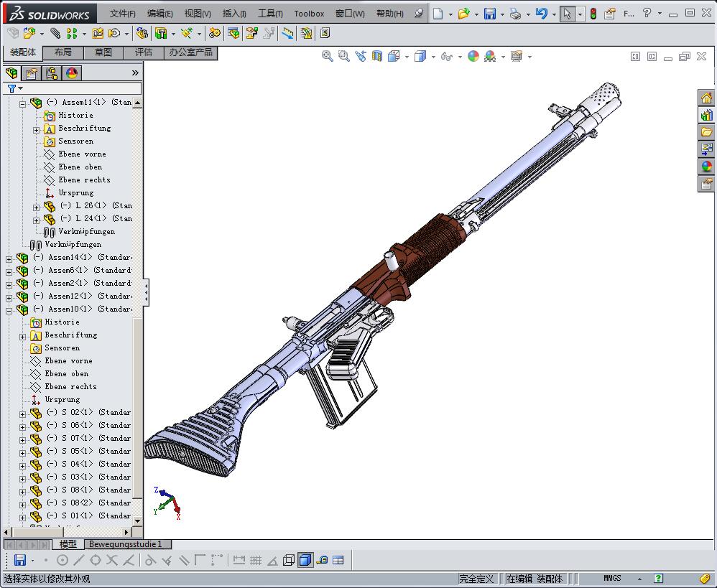Toggle shaded display mode in bottom toolbar
Screen dimensions: 717x588
pyautogui.click(x=305, y=560)
